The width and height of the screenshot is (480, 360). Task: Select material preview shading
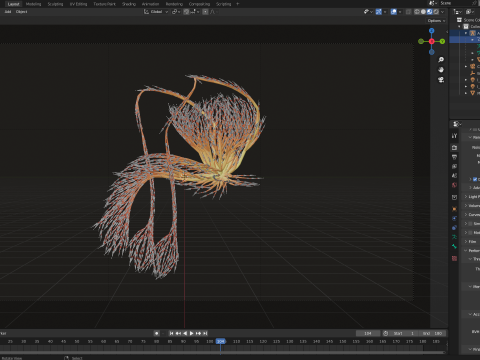(x=430, y=12)
